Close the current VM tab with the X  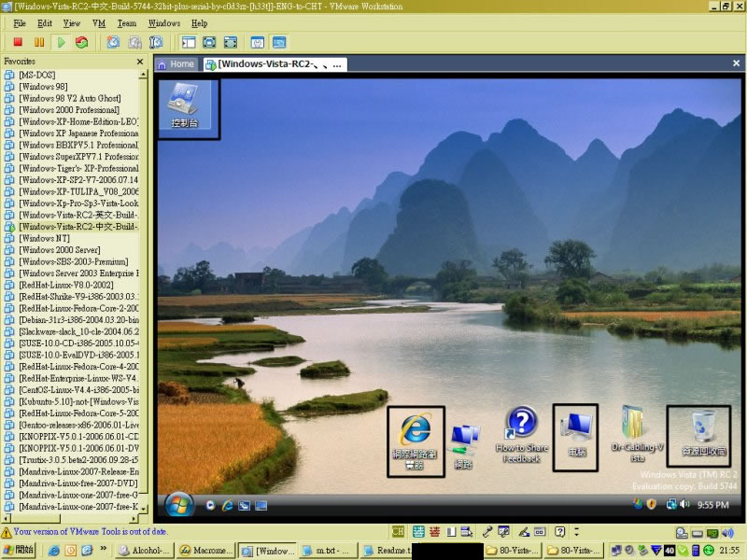(x=736, y=63)
